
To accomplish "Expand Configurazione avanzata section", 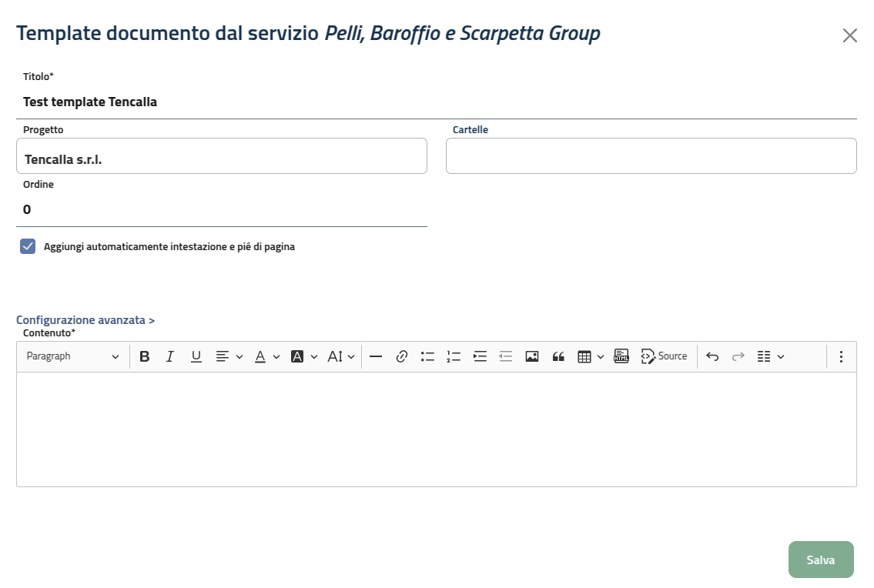I will coord(85,320).
